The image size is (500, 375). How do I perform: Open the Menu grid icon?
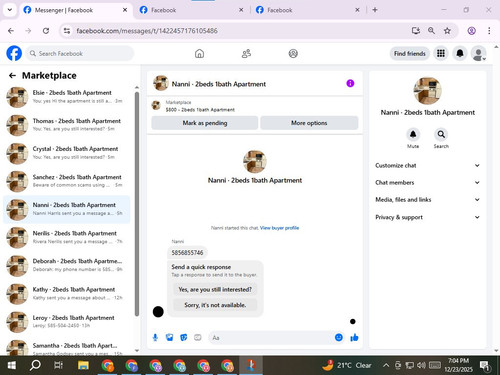tap(441, 53)
